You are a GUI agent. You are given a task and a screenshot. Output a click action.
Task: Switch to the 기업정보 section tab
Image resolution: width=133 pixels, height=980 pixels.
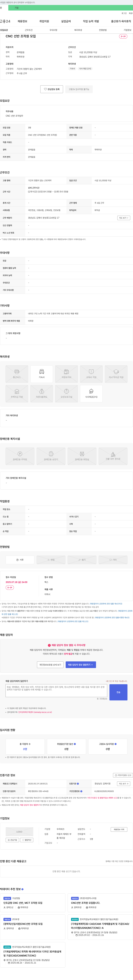(127, 30)
